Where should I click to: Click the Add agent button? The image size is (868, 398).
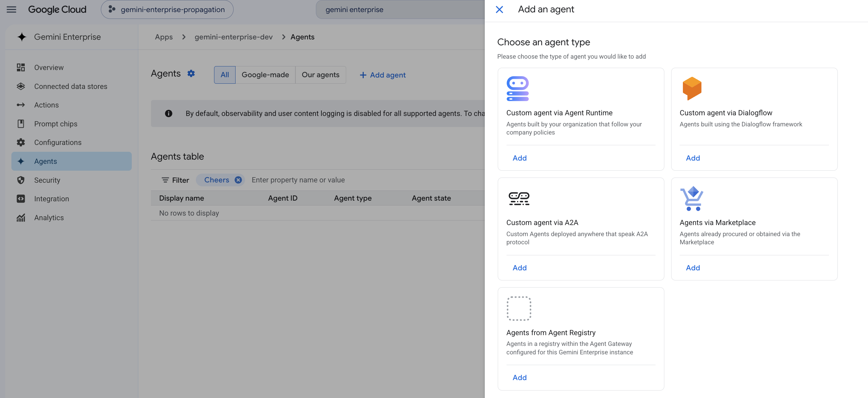pos(383,75)
